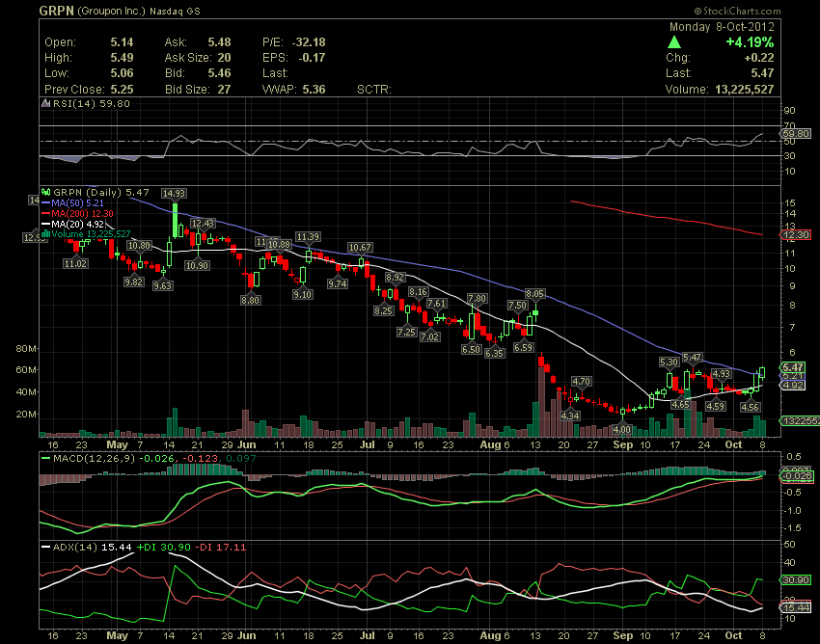Click the 4.56 price label

tap(751, 407)
